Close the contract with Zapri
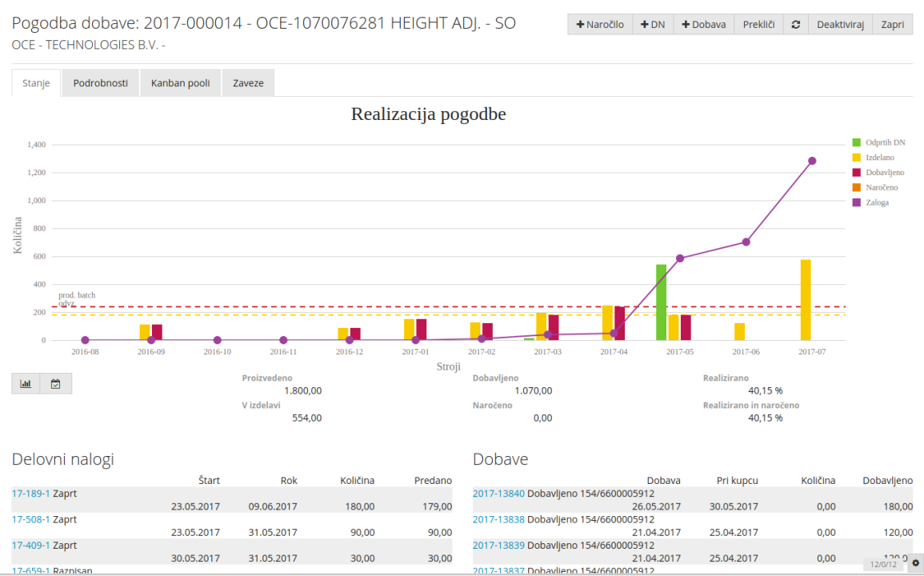The width and height of the screenshot is (924, 576). (892, 25)
